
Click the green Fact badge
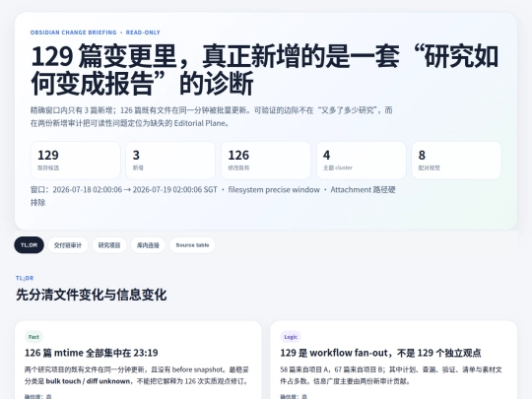pos(33,337)
